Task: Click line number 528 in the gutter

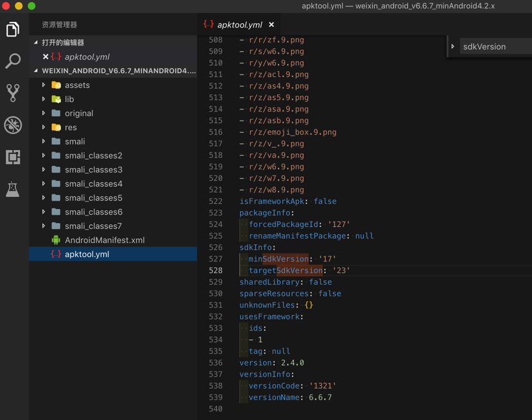Action: (x=216, y=271)
